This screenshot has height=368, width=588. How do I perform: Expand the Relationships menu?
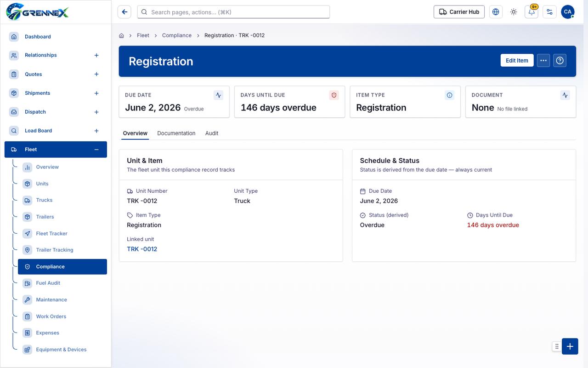(96, 55)
